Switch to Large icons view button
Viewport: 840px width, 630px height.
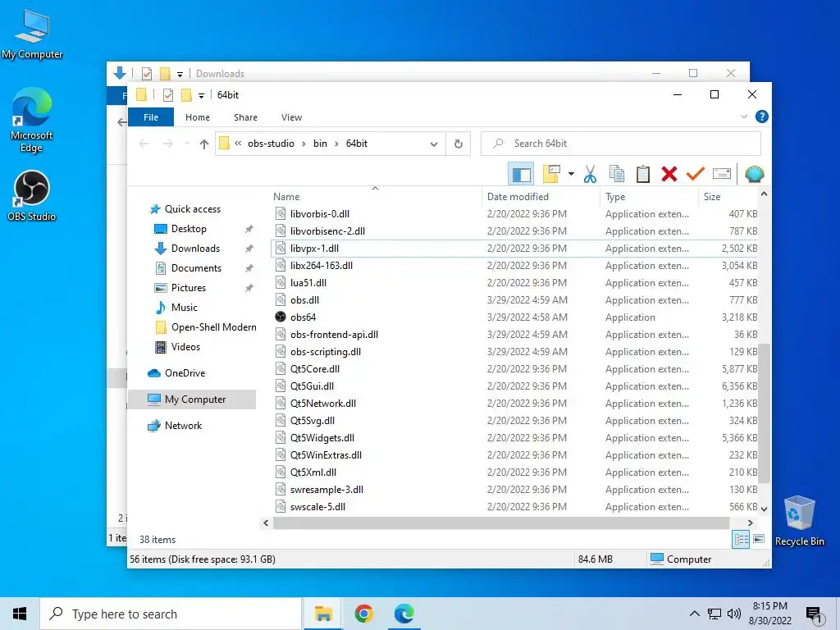coord(759,539)
